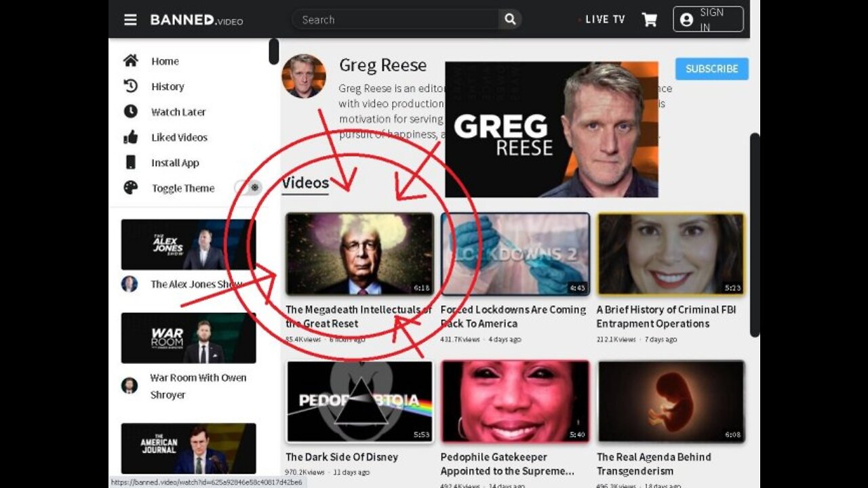Click the '431.7K views' text
Image resolution: width=868 pixels, height=488 pixels.
(x=462, y=339)
